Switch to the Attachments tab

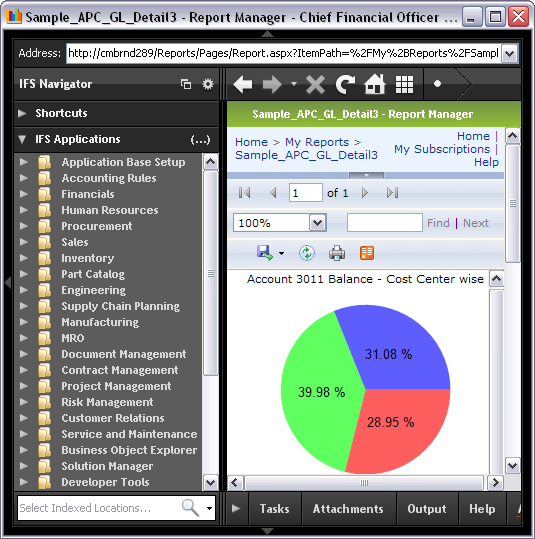click(348, 509)
